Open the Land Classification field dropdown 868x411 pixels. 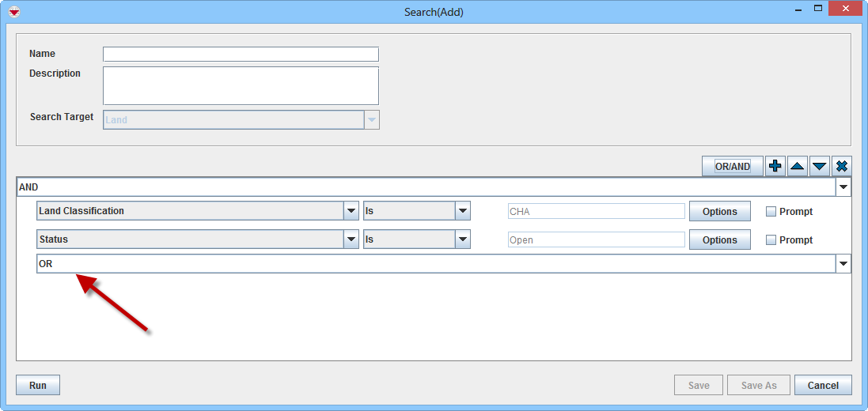pos(351,211)
